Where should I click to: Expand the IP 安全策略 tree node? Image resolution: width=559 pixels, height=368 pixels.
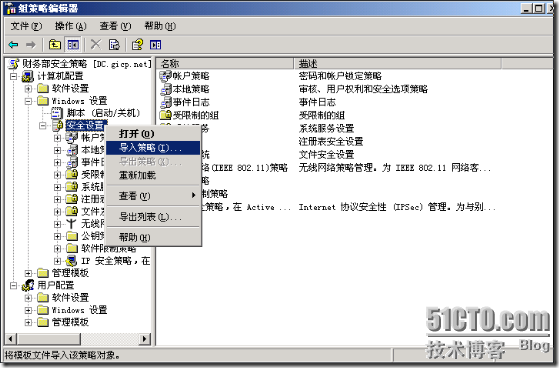click(57, 261)
